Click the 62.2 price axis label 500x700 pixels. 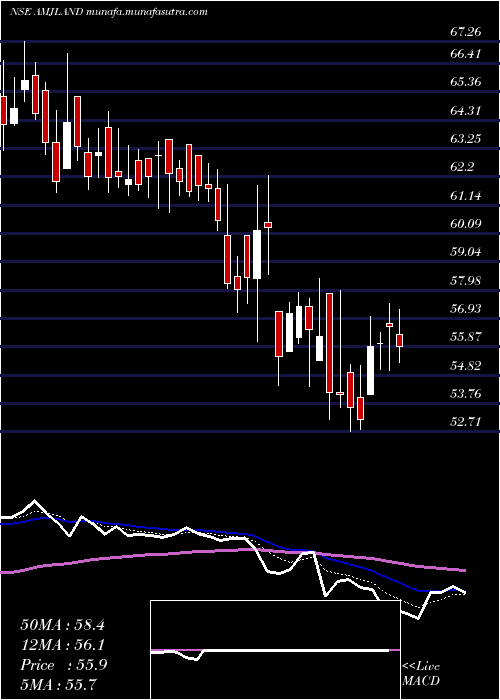click(x=462, y=167)
